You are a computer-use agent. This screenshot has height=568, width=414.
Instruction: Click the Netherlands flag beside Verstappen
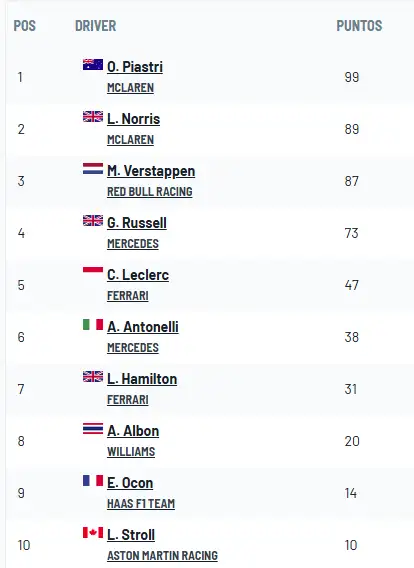click(93, 168)
